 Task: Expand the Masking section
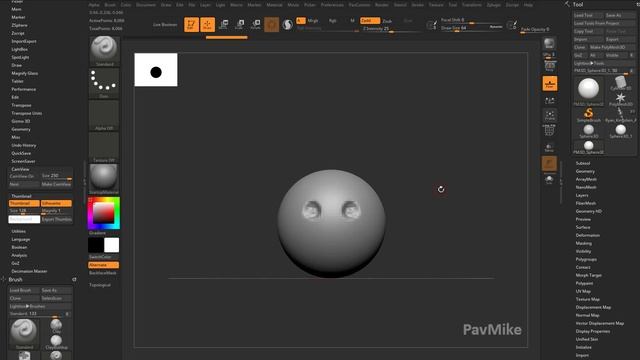pyautogui.click(x=584, y=243)
